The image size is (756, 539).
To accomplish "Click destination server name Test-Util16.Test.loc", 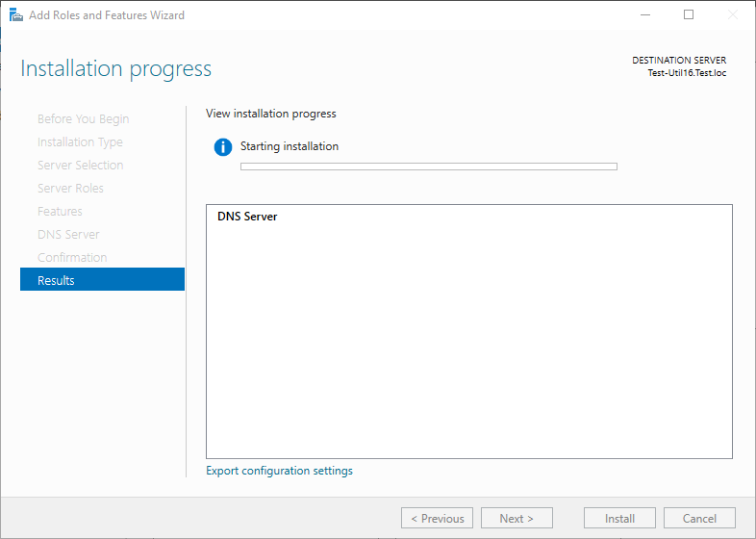I will pyautogui.click(x=687, y=73).
